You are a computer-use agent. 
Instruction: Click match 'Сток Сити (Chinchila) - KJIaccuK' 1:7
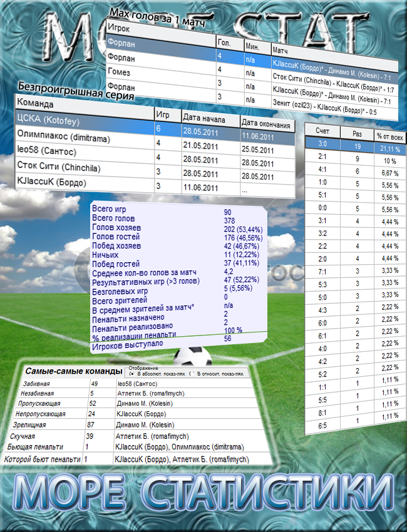coord(333,83)
